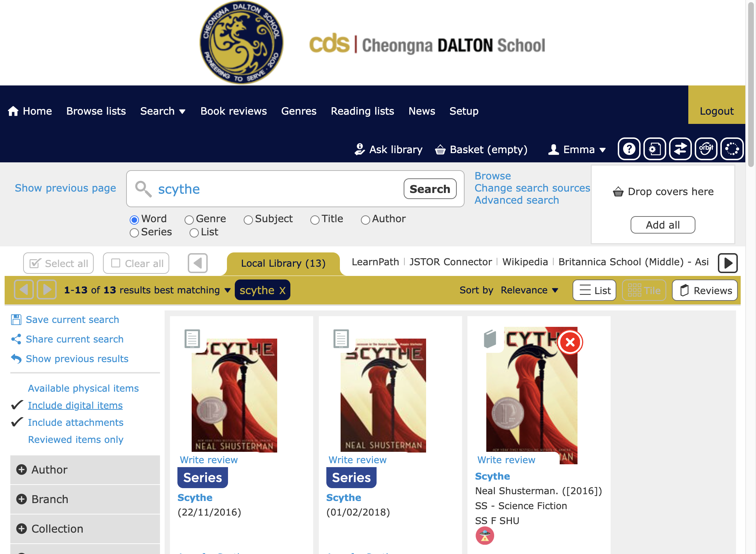Click the magnifying glass search icon
Viewport: 756px width, 554px height.
pyautogui.click(x=143, y=189)
